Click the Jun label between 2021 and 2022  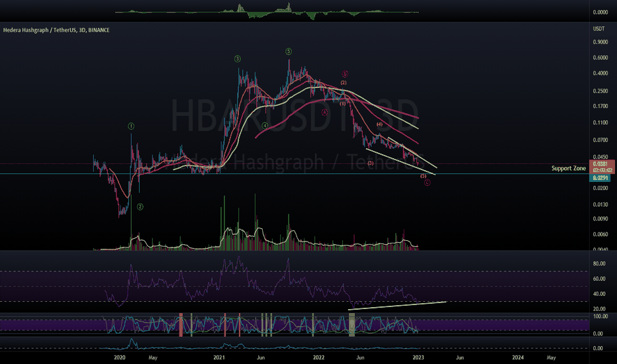(x=260, y=357)
